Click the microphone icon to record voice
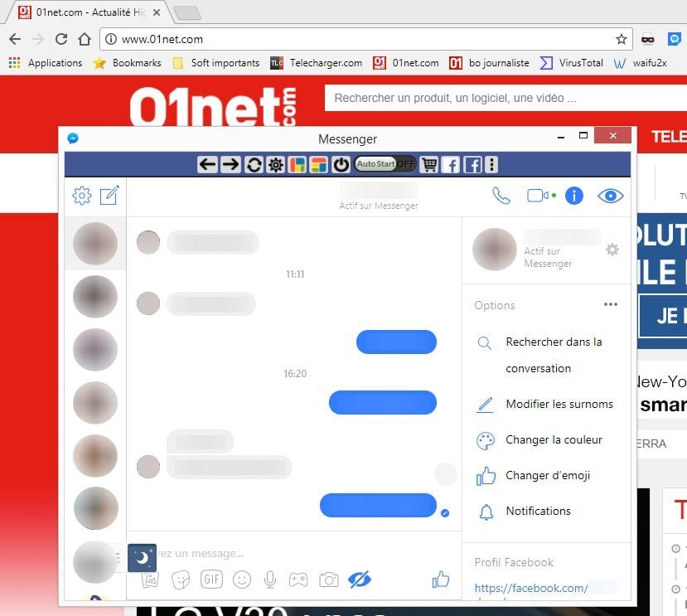687x616 pixels. click(x=269, y=580)
